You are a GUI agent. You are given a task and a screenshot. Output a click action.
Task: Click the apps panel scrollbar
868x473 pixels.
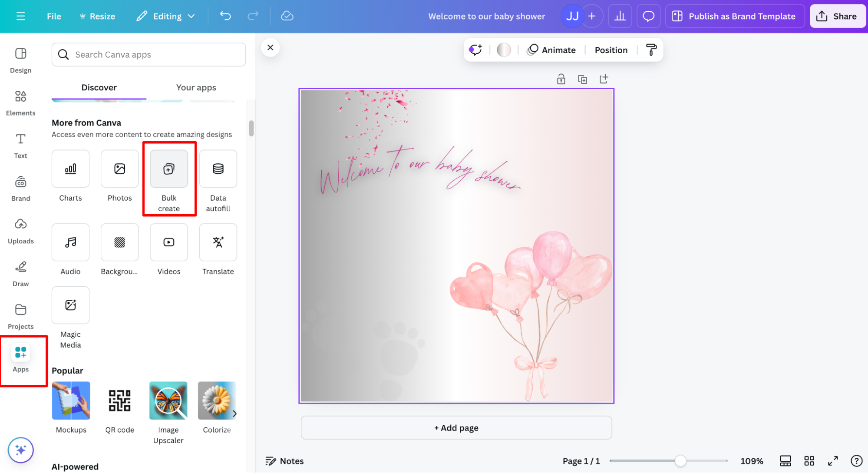pos(251,129)
